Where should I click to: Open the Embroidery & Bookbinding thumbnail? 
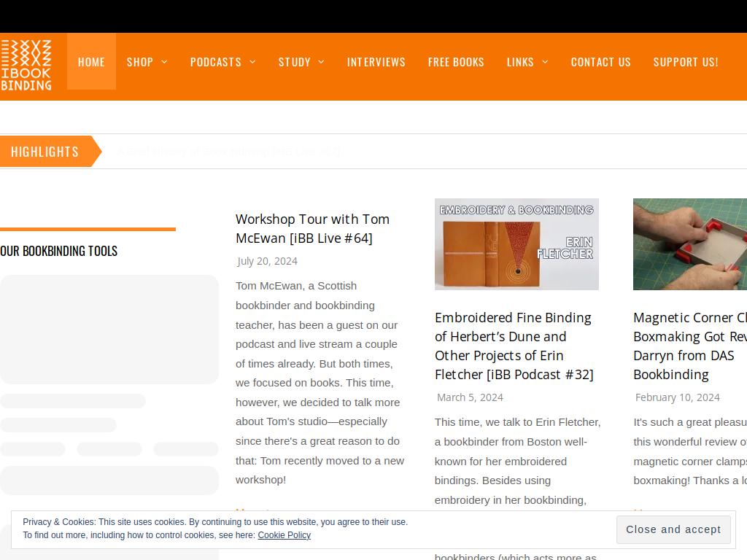(516, 244)
